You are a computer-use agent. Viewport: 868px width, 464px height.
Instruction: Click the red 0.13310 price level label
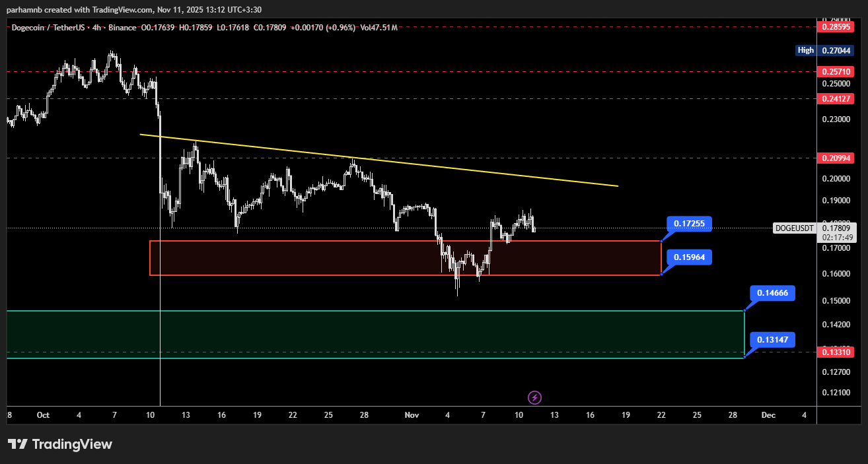point(836,352)
